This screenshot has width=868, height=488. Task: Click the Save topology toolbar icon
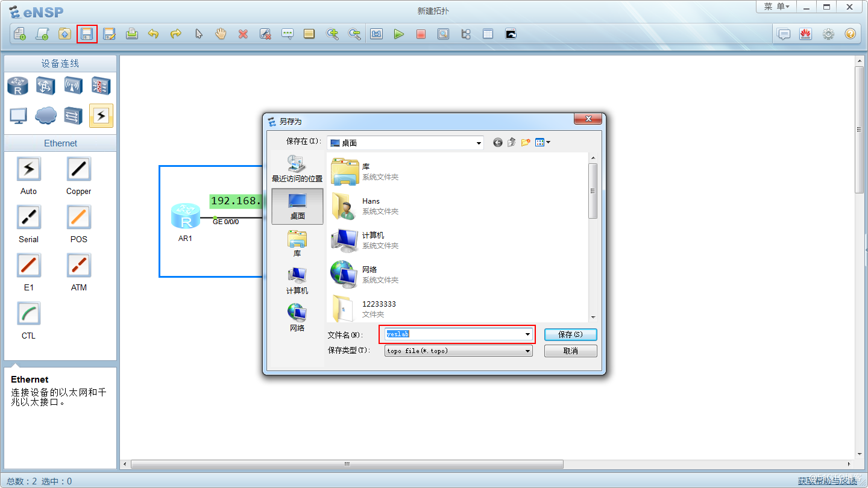(87, 34)
